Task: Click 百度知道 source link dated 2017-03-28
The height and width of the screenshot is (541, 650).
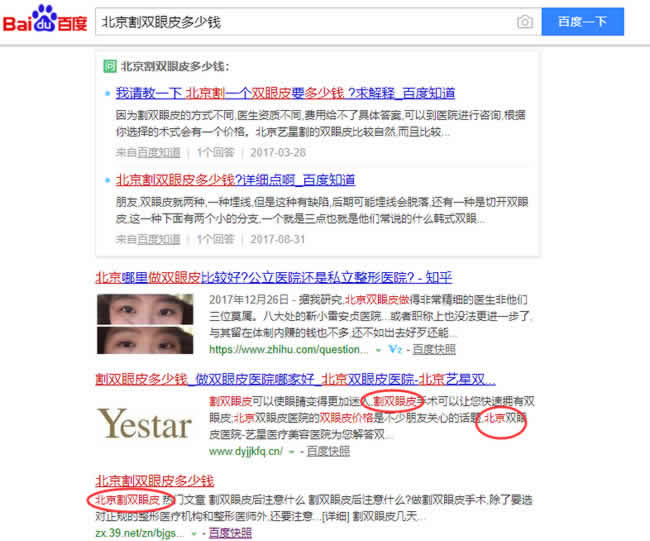Action: pos(159,153)
